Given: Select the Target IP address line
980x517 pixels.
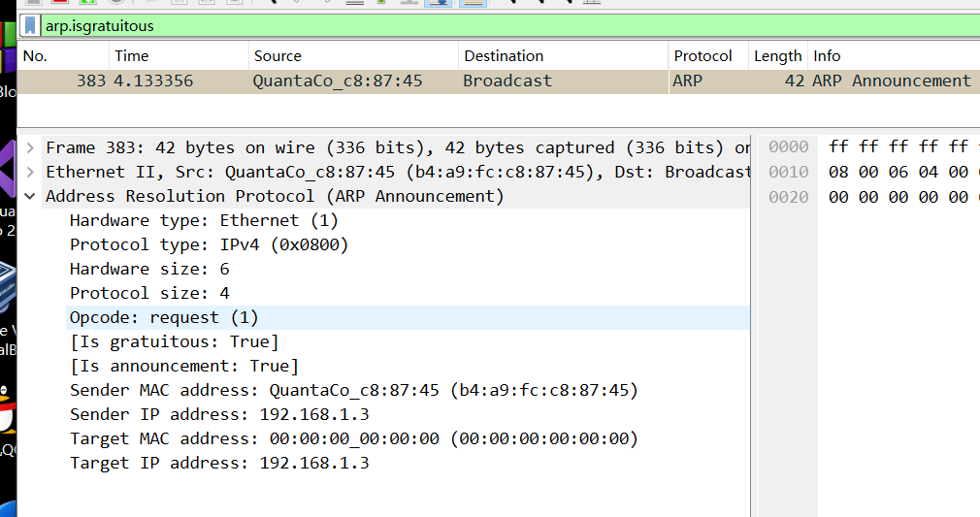Looking at the screenshot, I should click(x=219, y=463).
